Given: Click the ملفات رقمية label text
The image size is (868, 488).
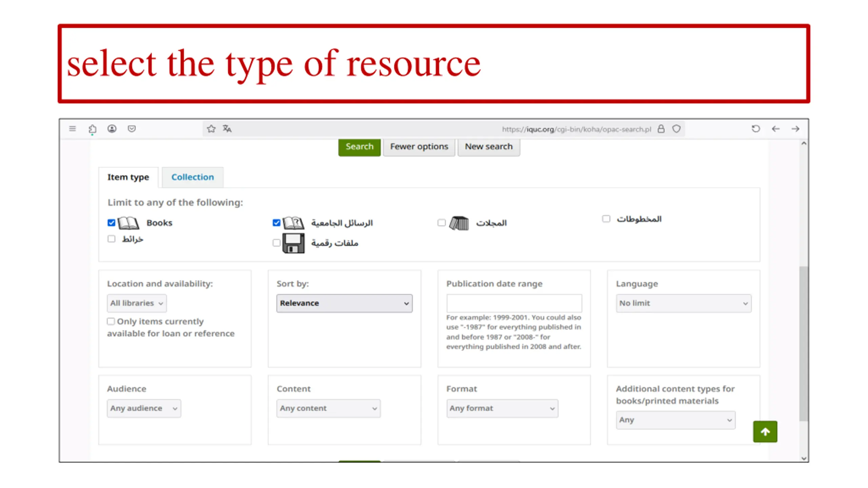Looking at the screenshot, I should point(335,243).
